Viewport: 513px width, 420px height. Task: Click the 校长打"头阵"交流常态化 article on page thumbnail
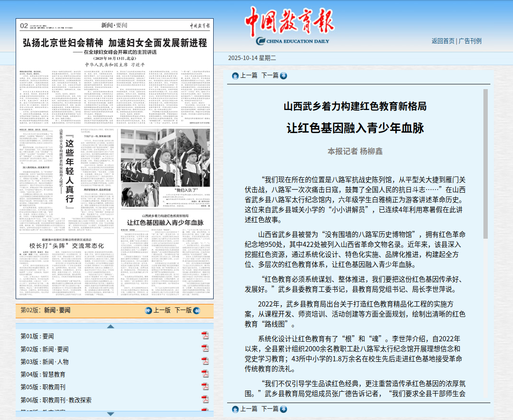click(54, 245)
